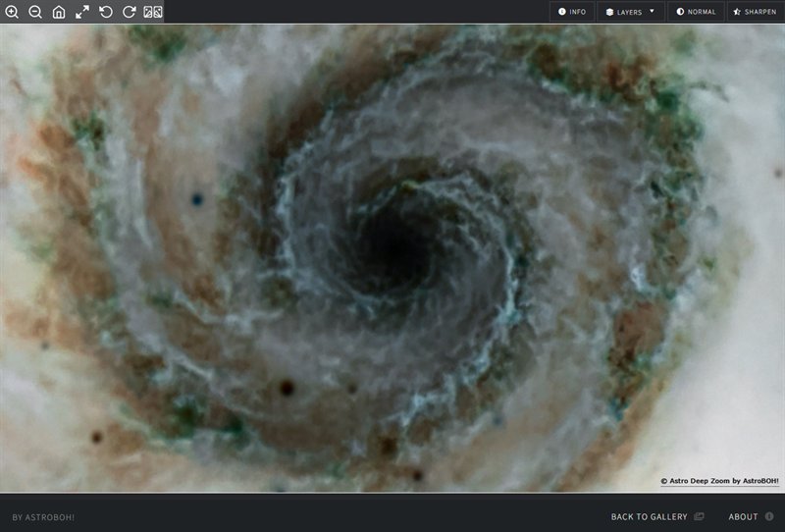The height and width of the screenshot is (532, 785).
Task: Click the gallery icon next to Back to Gallery
Action: point(699,516)
